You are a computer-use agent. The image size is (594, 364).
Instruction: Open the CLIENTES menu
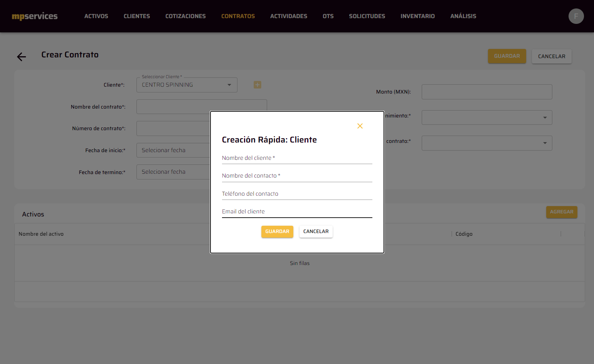137,16
